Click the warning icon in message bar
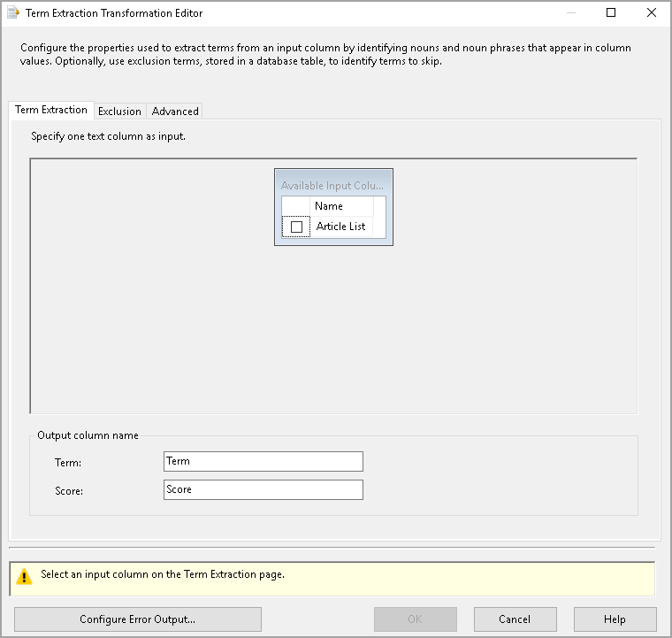Screen dimensions: 672x638 pos(24,577)
